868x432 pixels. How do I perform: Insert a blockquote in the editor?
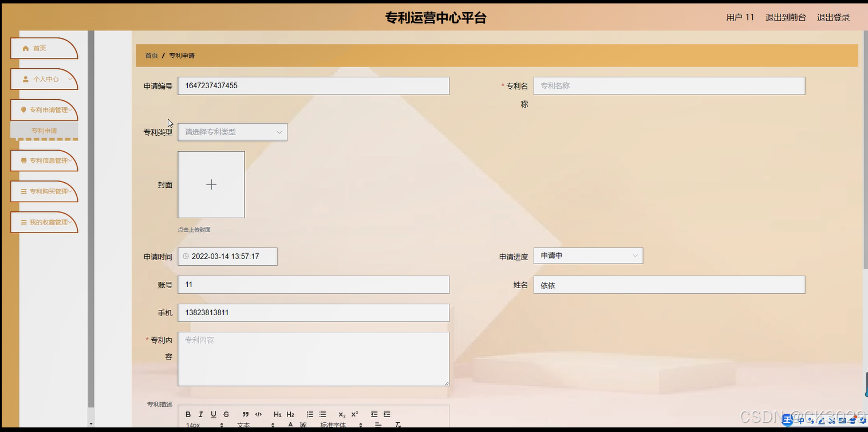pos(246,414)
